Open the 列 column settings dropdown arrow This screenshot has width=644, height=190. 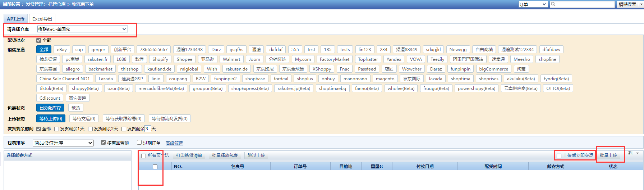tap(638, 153)
